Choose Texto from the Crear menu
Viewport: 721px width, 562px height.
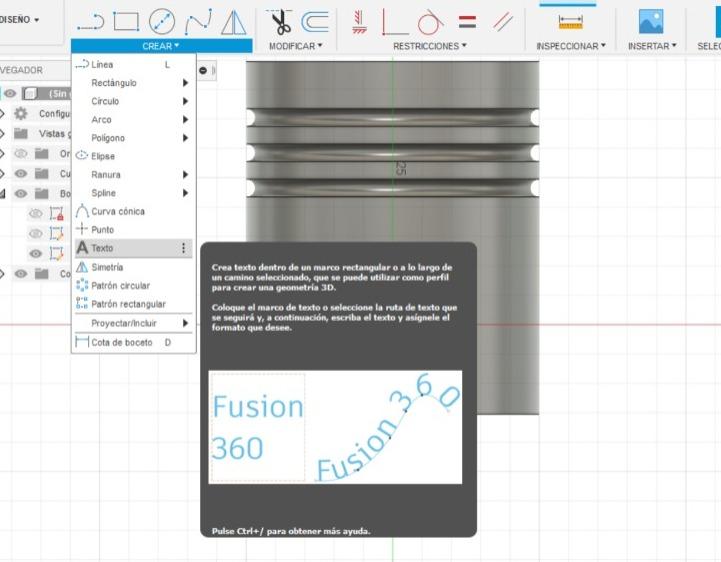(102, 248)
